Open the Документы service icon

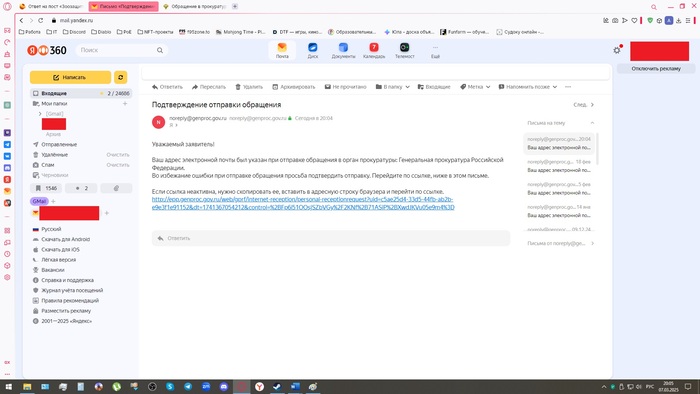point(343,50)
